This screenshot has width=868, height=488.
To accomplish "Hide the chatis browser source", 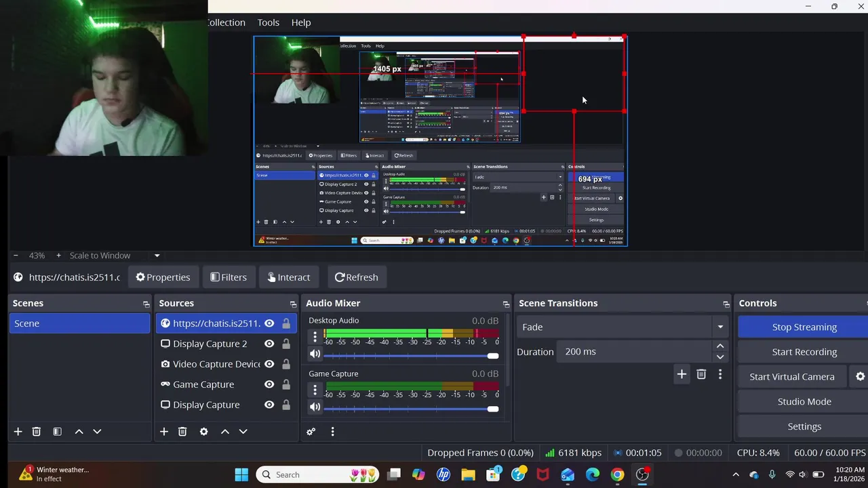I will (269, 323).
